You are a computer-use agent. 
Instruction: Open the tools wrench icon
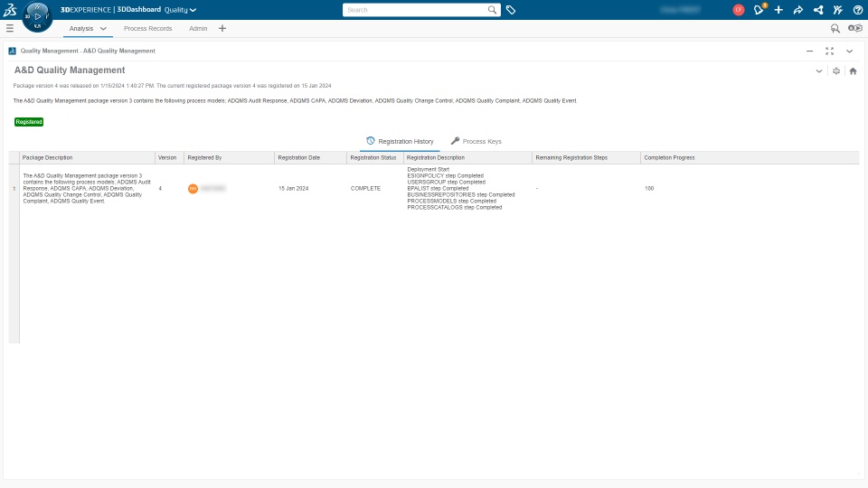(837, 10)
